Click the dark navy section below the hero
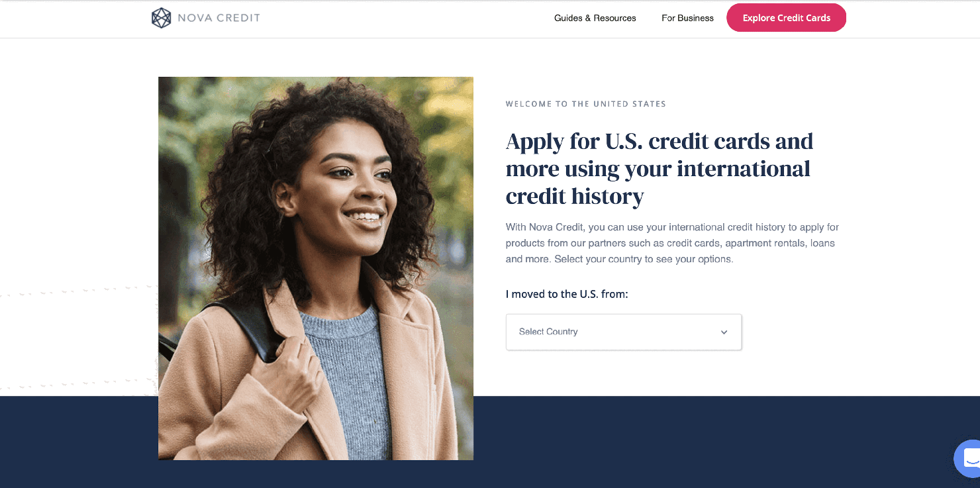 726,442
